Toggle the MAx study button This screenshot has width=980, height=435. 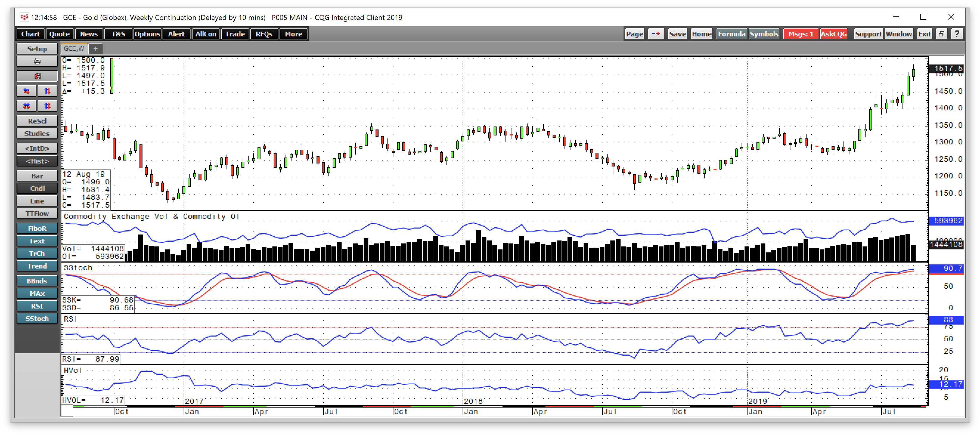(37, 293)
